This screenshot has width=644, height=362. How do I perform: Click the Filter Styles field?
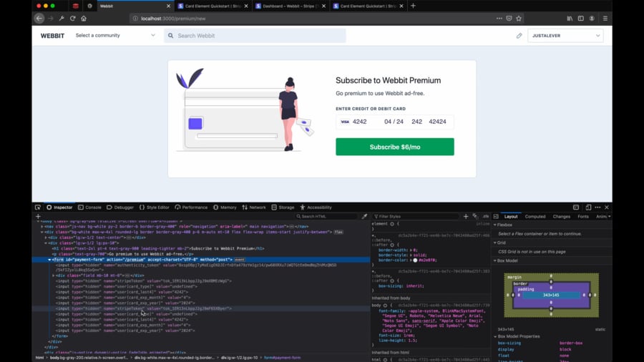point(416,216)
